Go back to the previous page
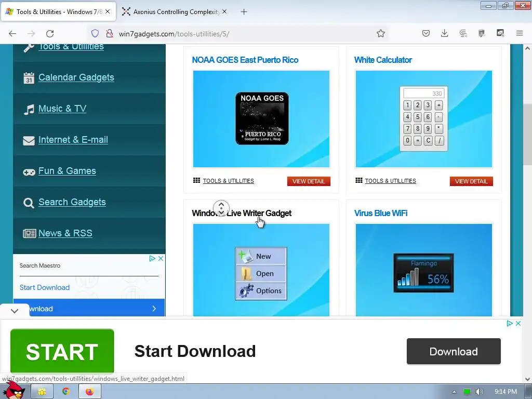Screen dimensions: 532x399 click(x=12, y=34)
